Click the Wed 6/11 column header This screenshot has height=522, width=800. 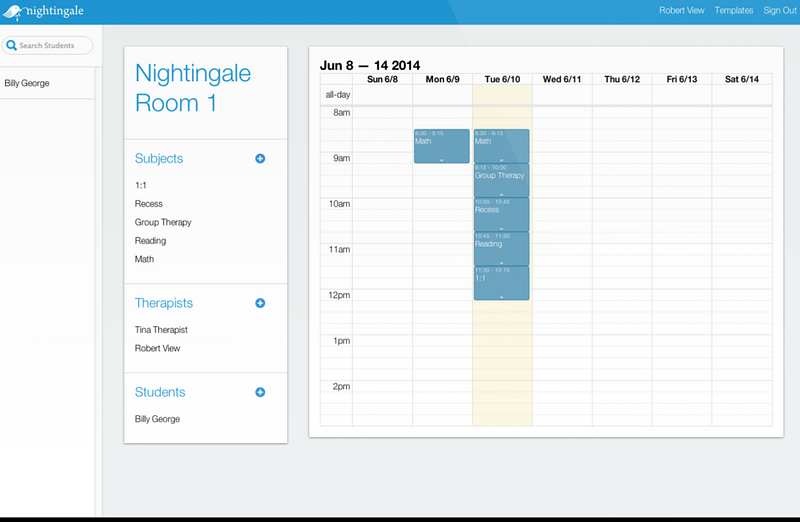(x=562, y=79)
